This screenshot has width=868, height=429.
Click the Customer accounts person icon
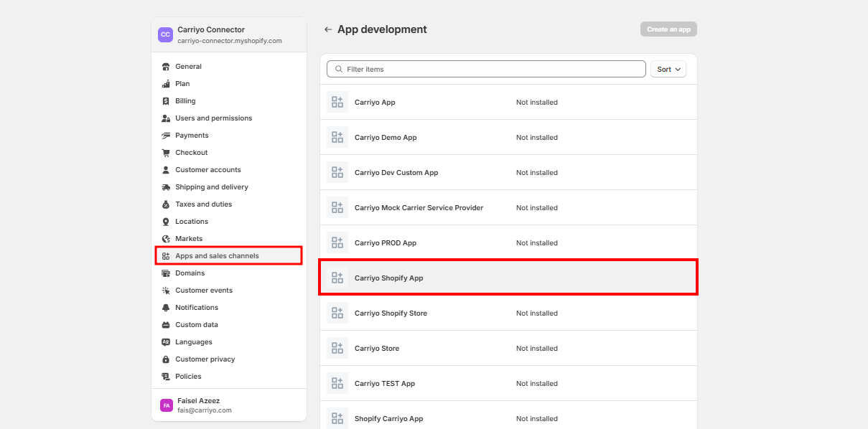coord(166,170)
